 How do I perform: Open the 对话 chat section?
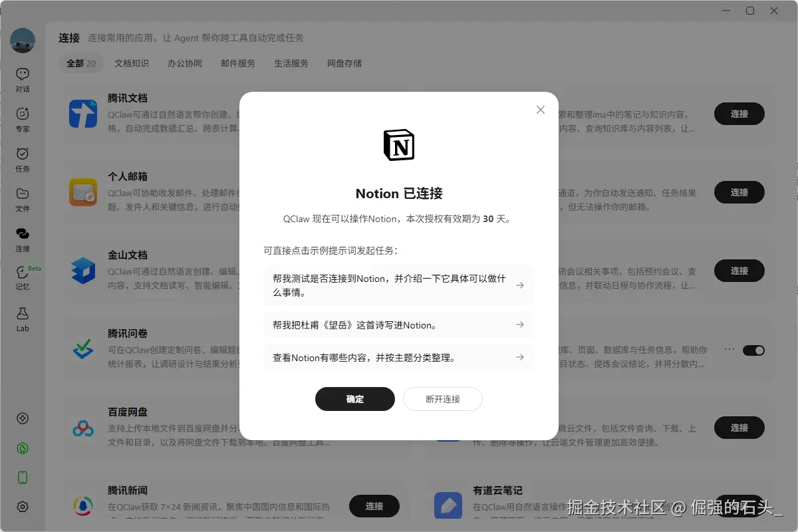pyautogui.click(x=23, y=80)
